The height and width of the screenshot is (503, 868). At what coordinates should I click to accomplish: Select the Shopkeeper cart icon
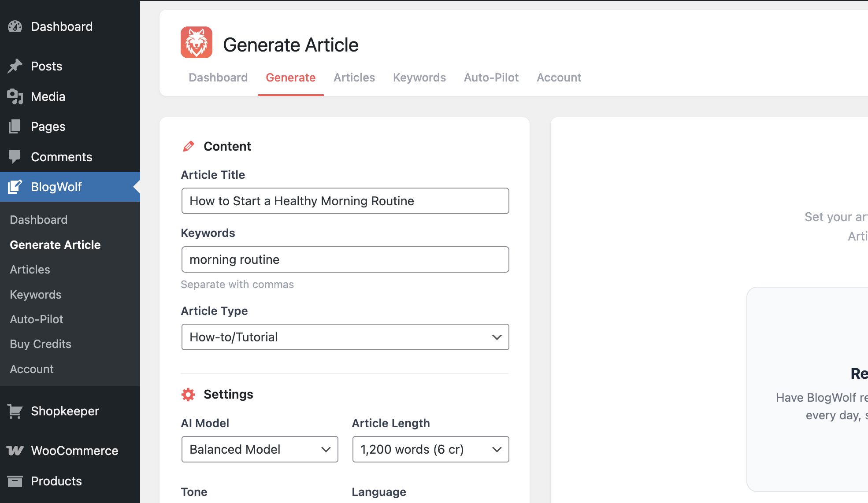point(15,411)
